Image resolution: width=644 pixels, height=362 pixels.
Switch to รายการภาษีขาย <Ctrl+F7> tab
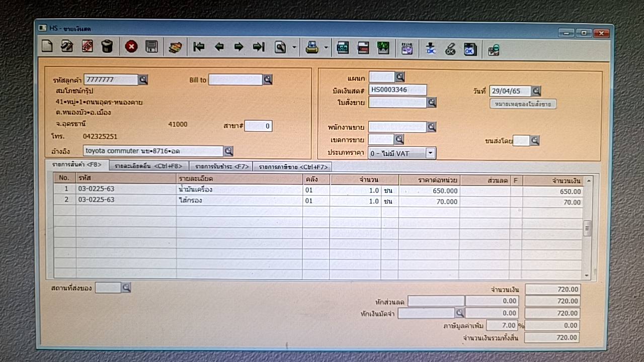click(293, 167)
